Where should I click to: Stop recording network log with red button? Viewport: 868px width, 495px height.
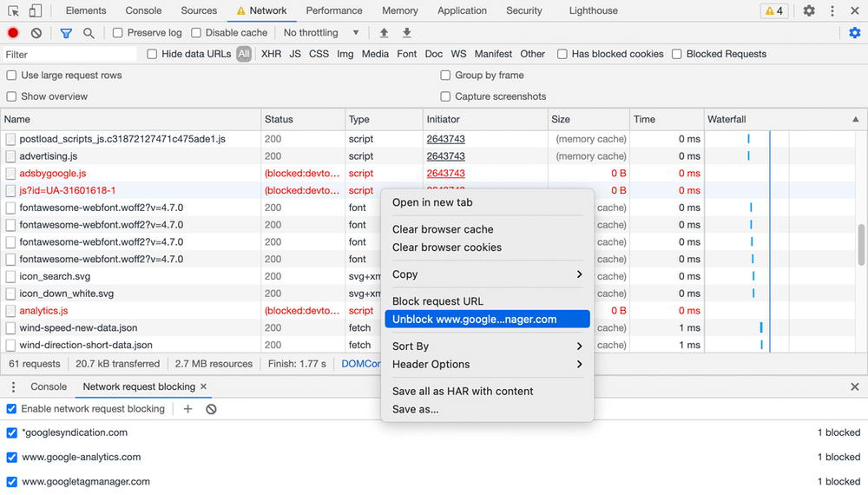tap(13, 33)
